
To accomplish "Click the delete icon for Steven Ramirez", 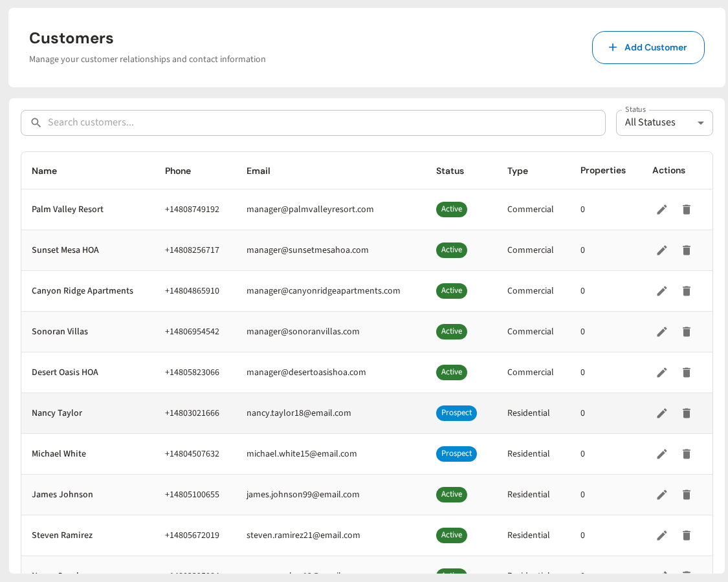I will pos(686,535).
